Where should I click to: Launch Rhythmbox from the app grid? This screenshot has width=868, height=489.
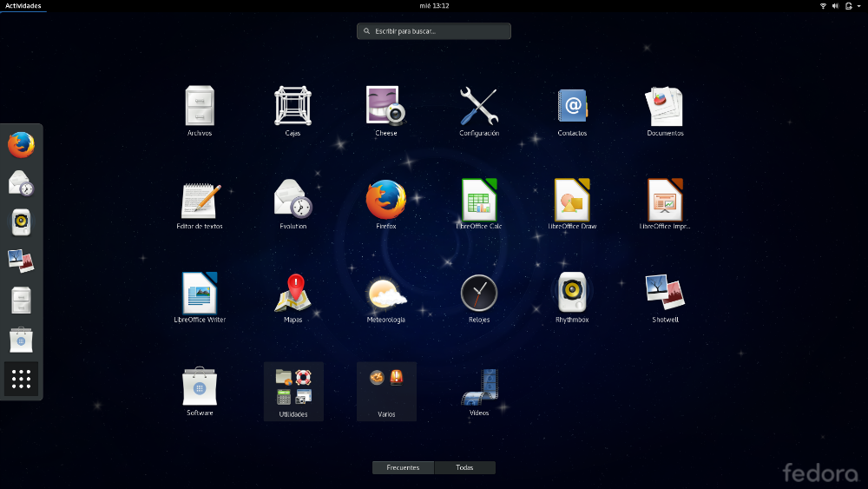pos(572,297)
